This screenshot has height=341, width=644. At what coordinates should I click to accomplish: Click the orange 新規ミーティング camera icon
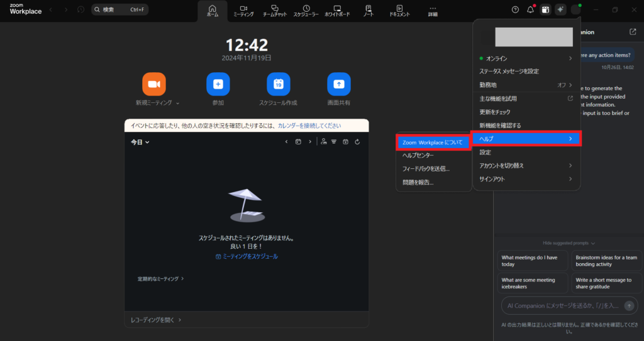153,84
